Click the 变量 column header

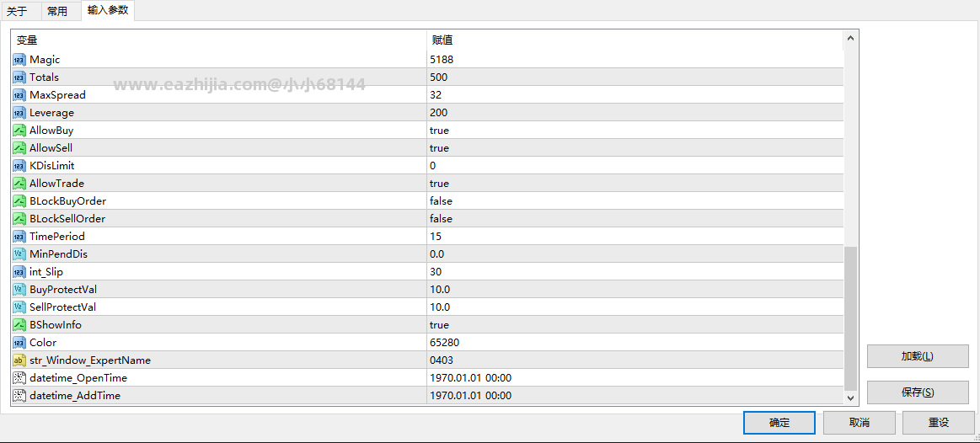click(219, 40)
